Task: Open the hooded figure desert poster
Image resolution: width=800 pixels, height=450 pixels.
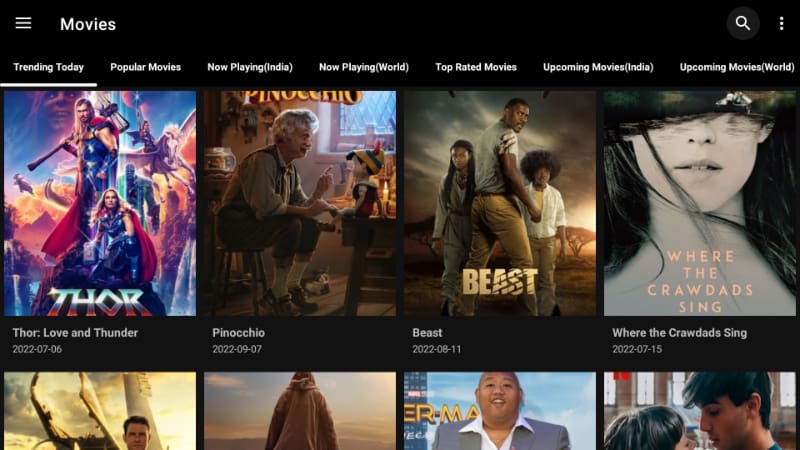Action: pyautogui.click(x=300, y=411)
